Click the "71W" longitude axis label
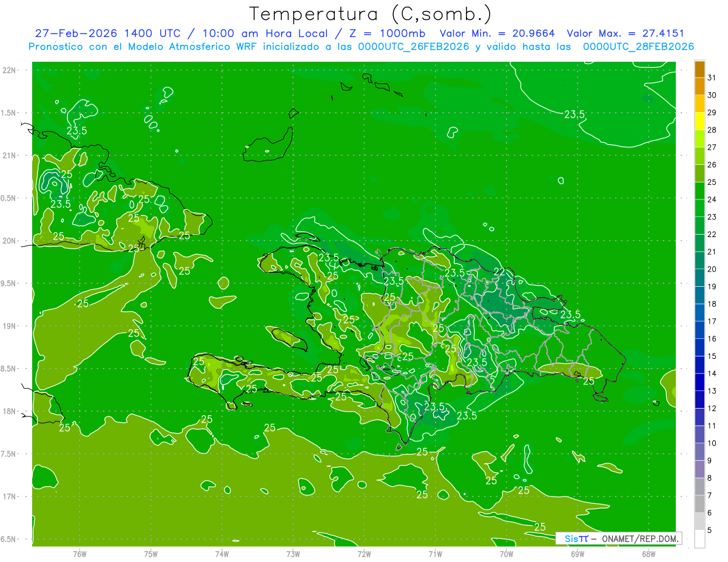The image size is (728, 562). (435, 554)
